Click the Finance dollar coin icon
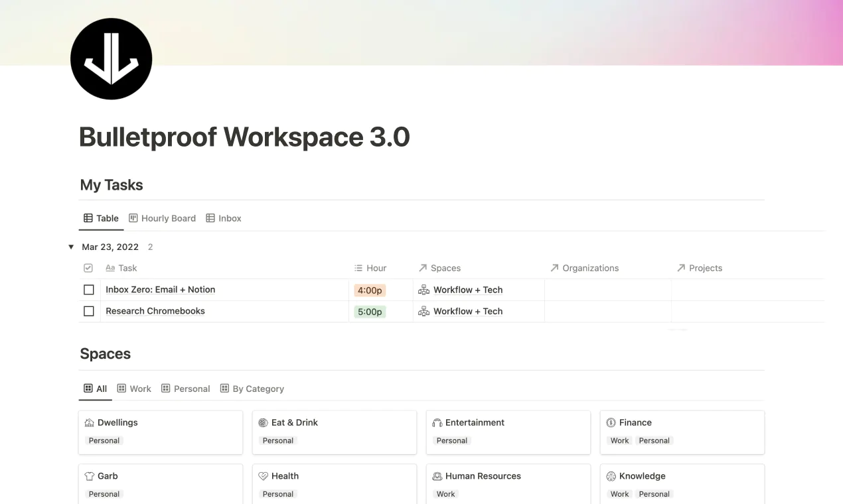This screenshot has width=843, height=504. tap(611, 422)
